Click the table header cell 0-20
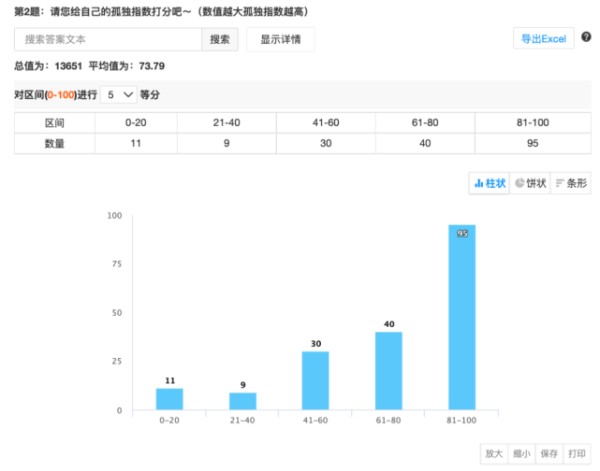This screenshot has height=471, width=600. (x=136, y=123)
